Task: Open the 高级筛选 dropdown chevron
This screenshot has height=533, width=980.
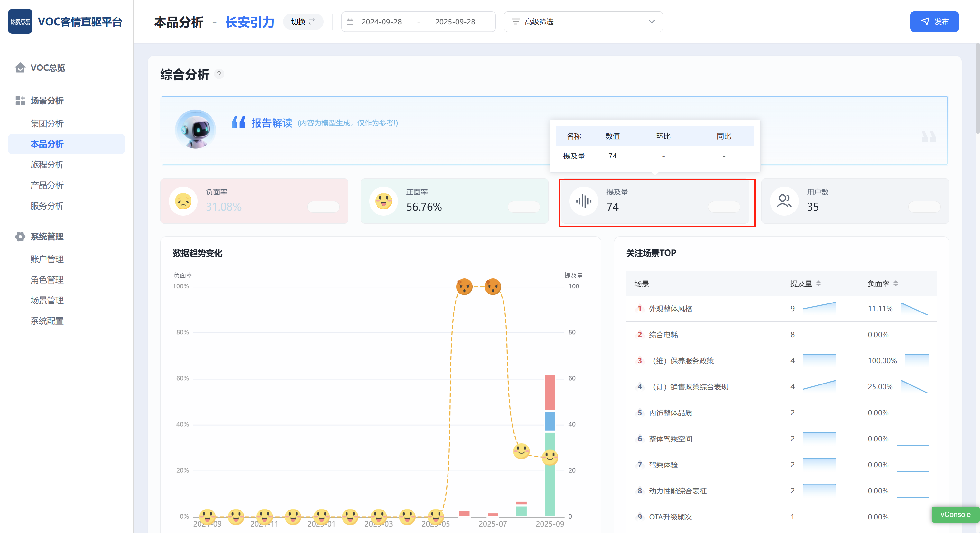Action: [652, 22]
